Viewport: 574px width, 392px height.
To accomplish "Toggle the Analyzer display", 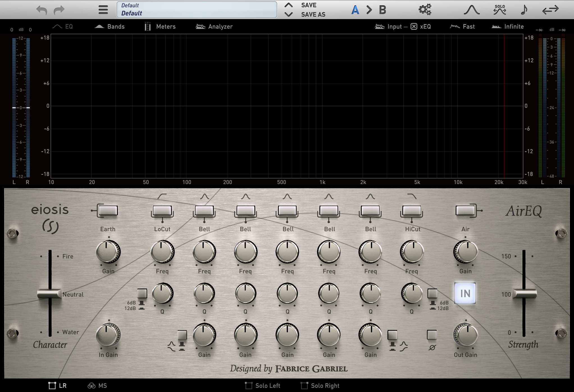I will coord(214,27).
